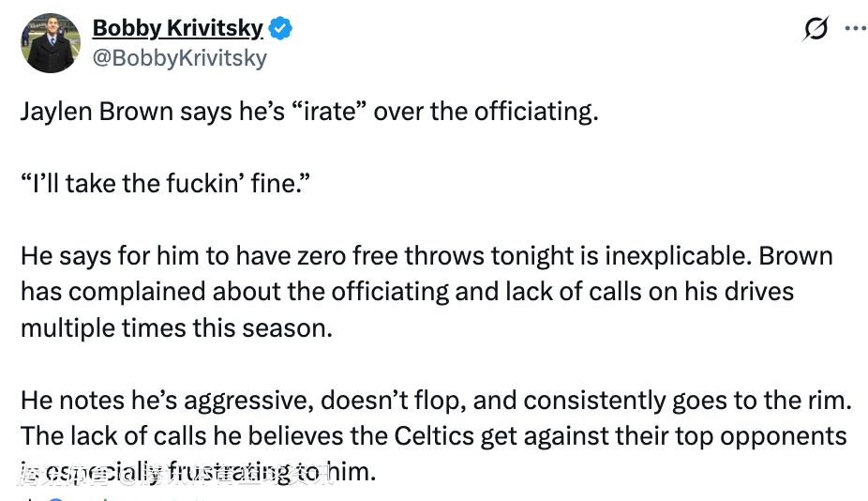868x501 pixels.
Task: Click the line mentioning the Celtics
Action: tap(433, 436)
